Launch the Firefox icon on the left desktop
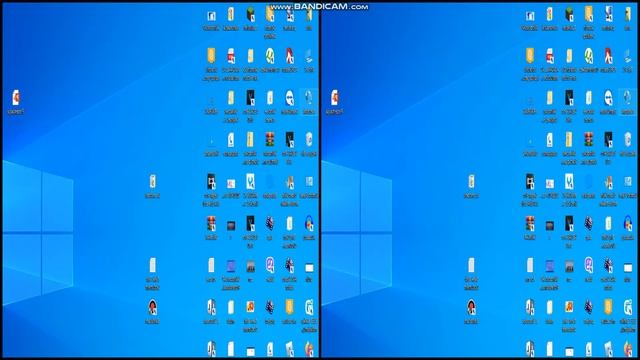 309,349
